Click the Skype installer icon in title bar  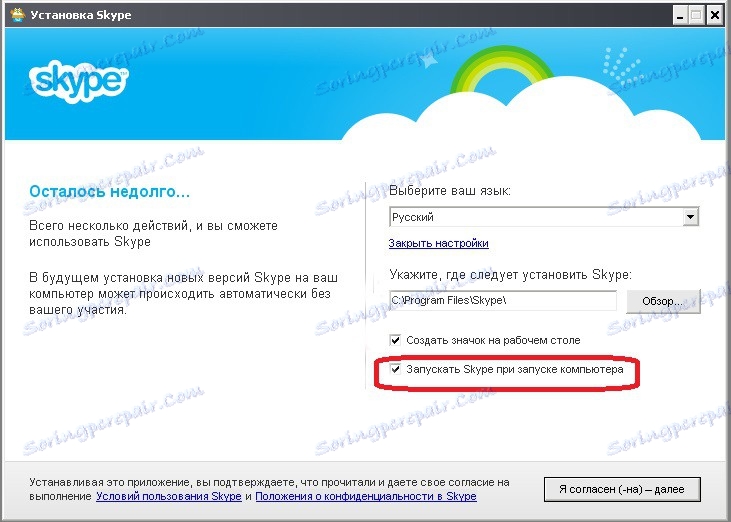click(x=17, y=14)
